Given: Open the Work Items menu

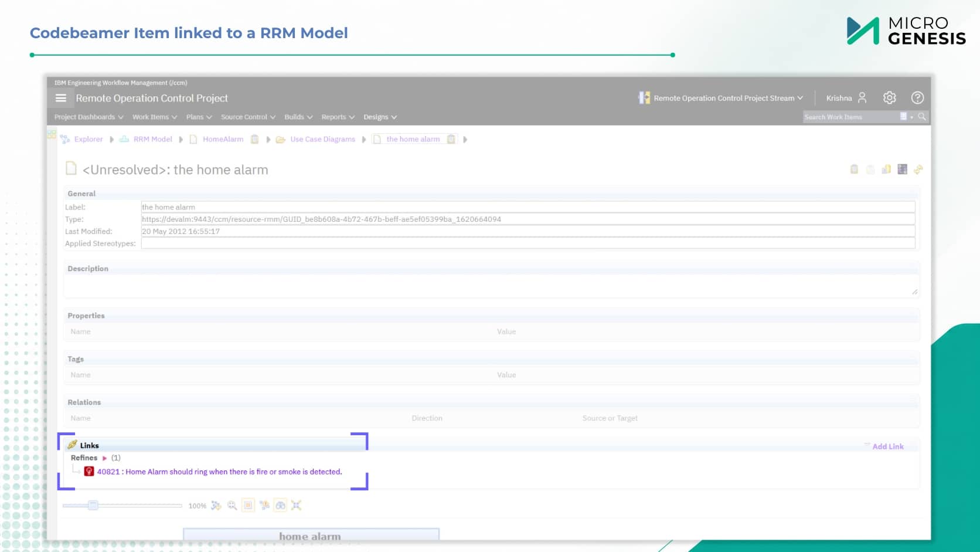Looking at the screenshot, I should (155, 117).
